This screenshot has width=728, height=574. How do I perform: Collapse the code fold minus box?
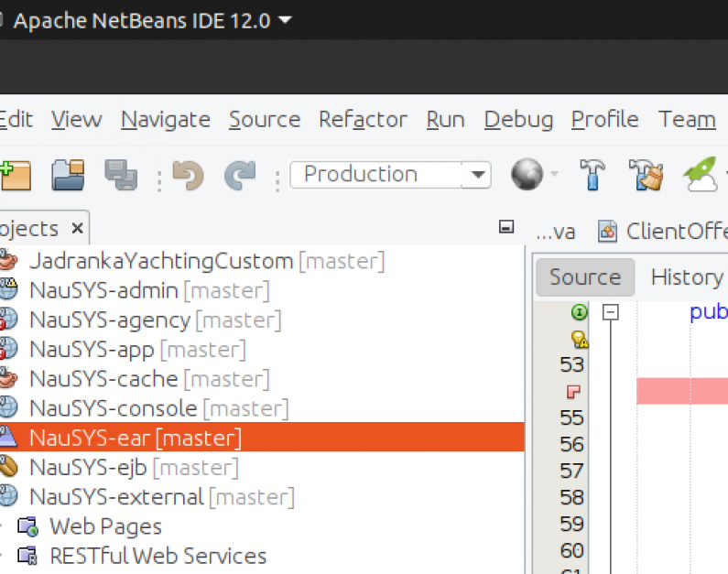pos(611,312)
